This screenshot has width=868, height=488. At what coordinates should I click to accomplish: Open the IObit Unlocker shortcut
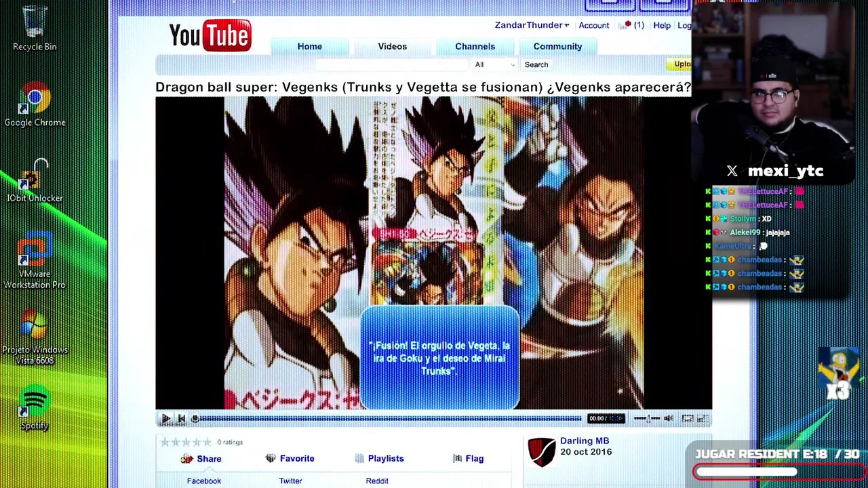35,180
